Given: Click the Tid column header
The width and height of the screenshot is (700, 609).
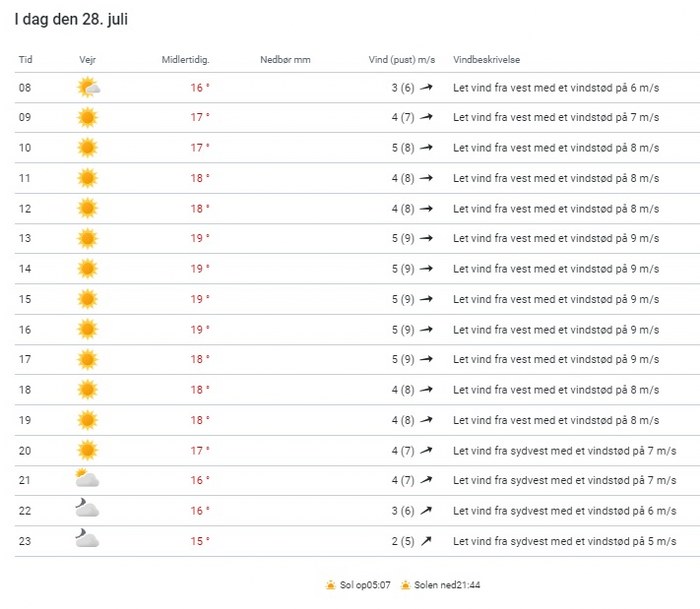Looking at the screenshot, I should [x=25, y=60].
